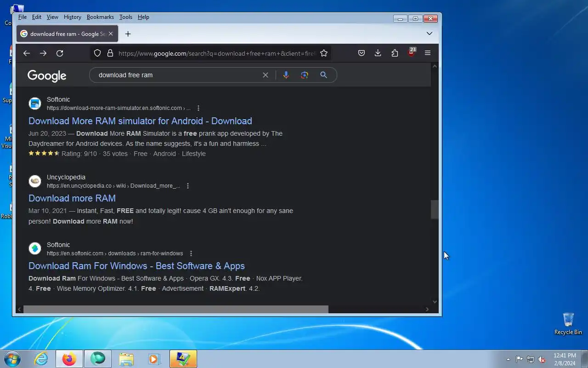Viewport: 588px width, 368px height.
Task: List all tabs dropdown arrow
Action: 430,34
